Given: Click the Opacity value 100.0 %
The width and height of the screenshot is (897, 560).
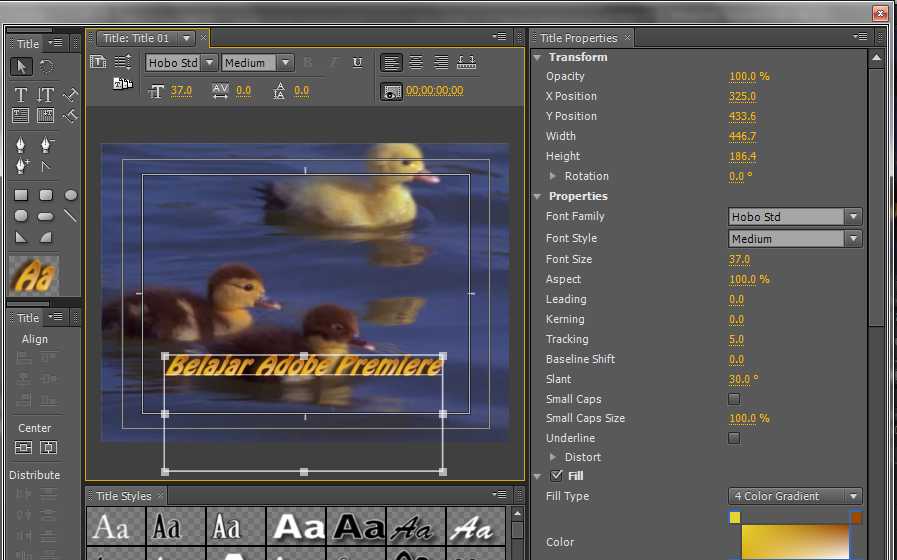Looking at the screenshot, I should coord(749,76).
